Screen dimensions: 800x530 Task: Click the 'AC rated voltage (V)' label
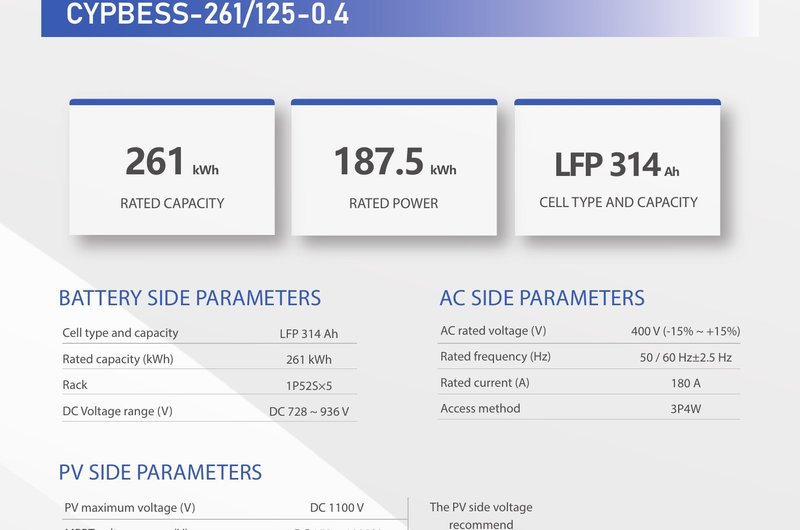pyautogui.click(x=493, y=331)
